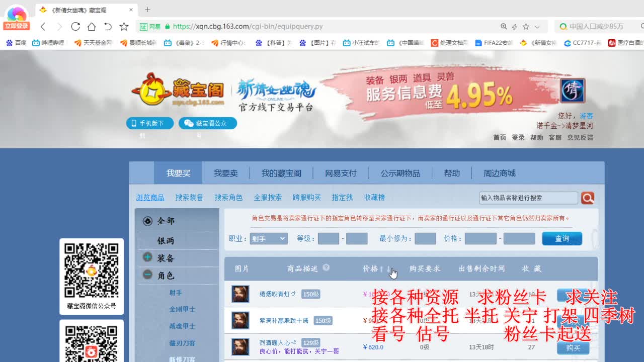The width and height of the screenshot is (644, 362).
Task: Select the 搜索角色 submenu link
Action: 228,198
